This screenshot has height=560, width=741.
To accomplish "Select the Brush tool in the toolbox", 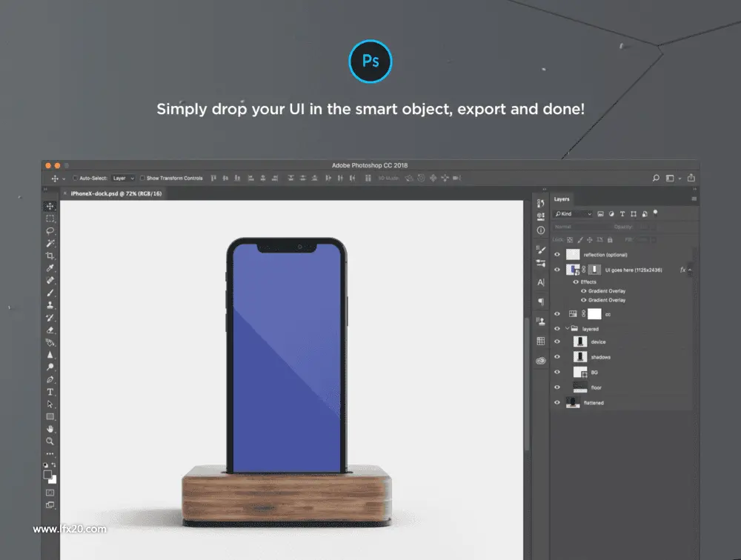I will click(50, 293).
